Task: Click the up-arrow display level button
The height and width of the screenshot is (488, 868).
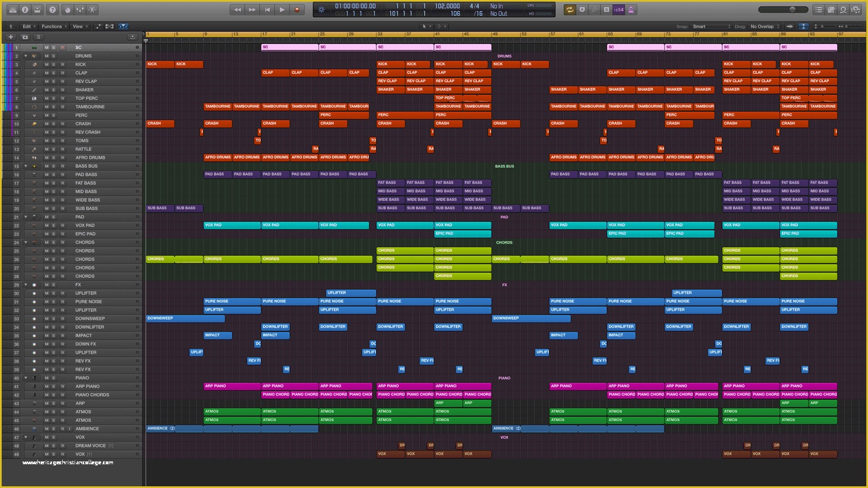Action: coord(10,27)
